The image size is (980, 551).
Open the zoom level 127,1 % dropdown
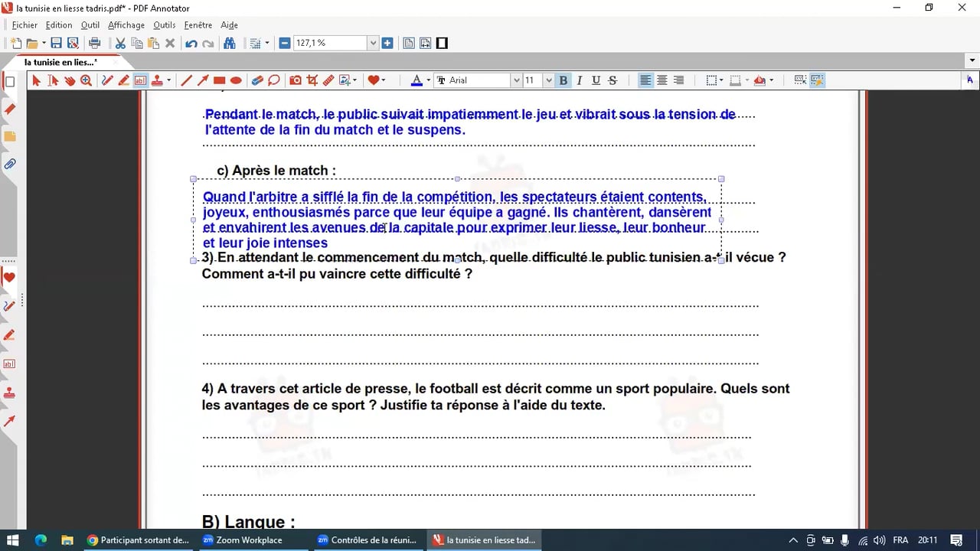pos(373,44)
